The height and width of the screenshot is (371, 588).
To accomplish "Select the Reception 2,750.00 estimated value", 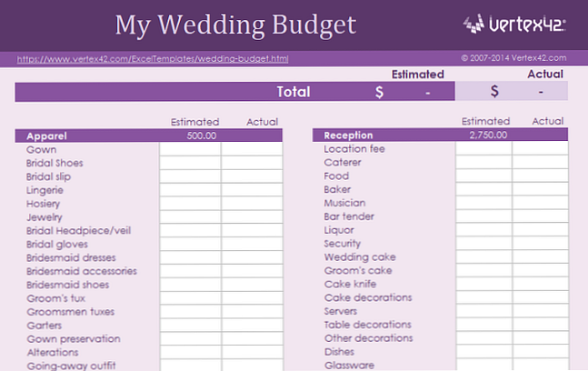I will (x=488, y=135).
